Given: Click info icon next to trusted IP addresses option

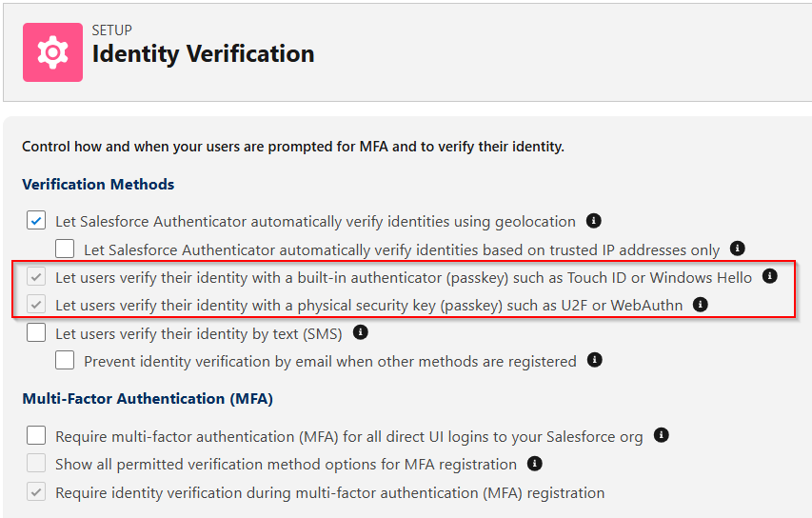Looking at the screenshot, I should (x=738, y=249).
